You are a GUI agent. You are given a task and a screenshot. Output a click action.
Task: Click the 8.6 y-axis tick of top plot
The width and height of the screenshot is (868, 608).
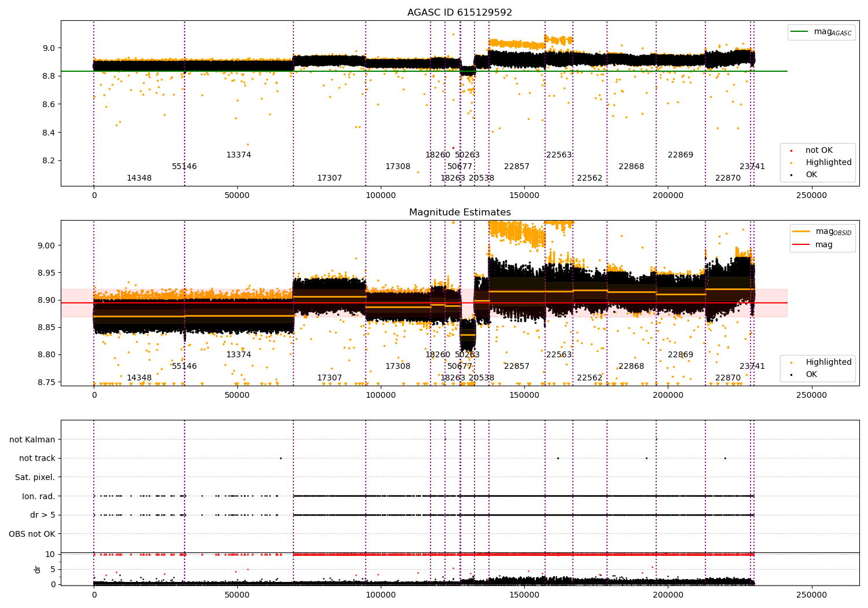[49, 105]
